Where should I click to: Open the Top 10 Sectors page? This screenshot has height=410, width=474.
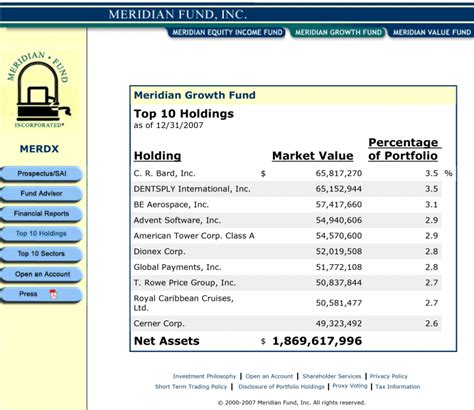(41, 254)
